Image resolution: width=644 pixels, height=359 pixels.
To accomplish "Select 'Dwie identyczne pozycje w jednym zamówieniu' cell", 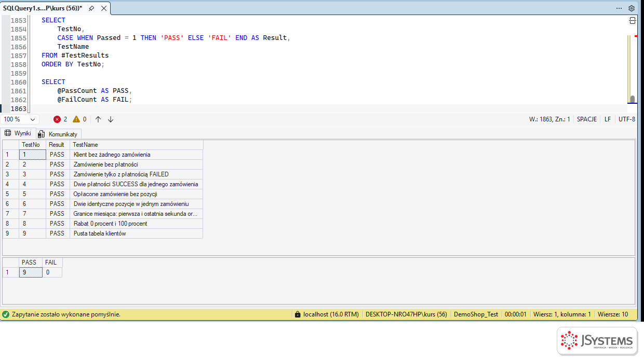I will pos(136,204).
